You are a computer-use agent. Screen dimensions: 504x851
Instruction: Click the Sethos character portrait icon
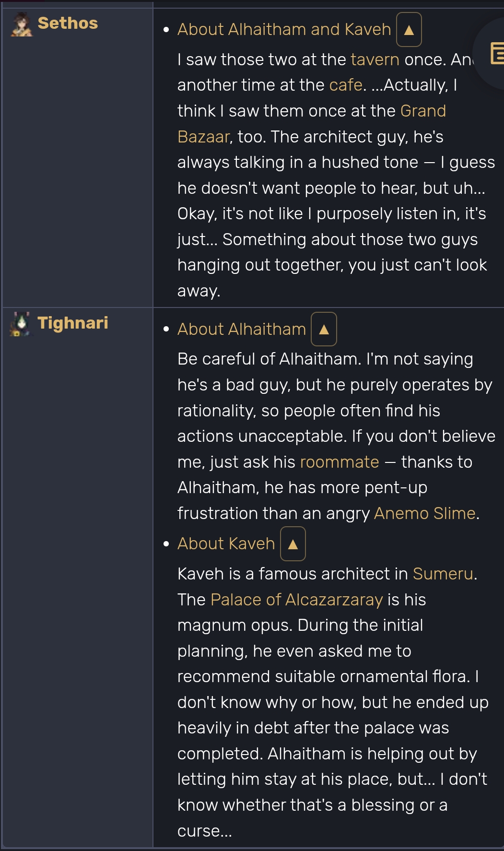[22, 24]
